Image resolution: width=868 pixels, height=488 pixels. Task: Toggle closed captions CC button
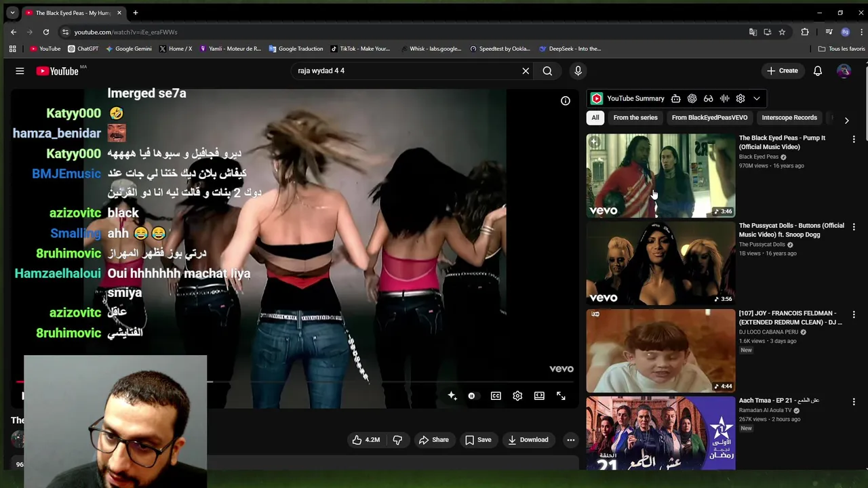pyautogui.click(x=496, y=396)
